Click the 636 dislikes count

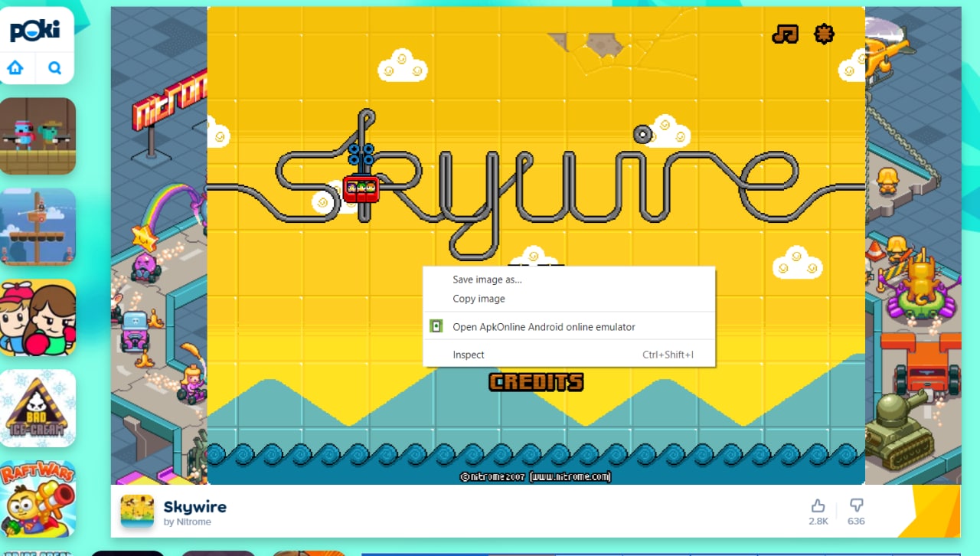[x=856, y=521]
